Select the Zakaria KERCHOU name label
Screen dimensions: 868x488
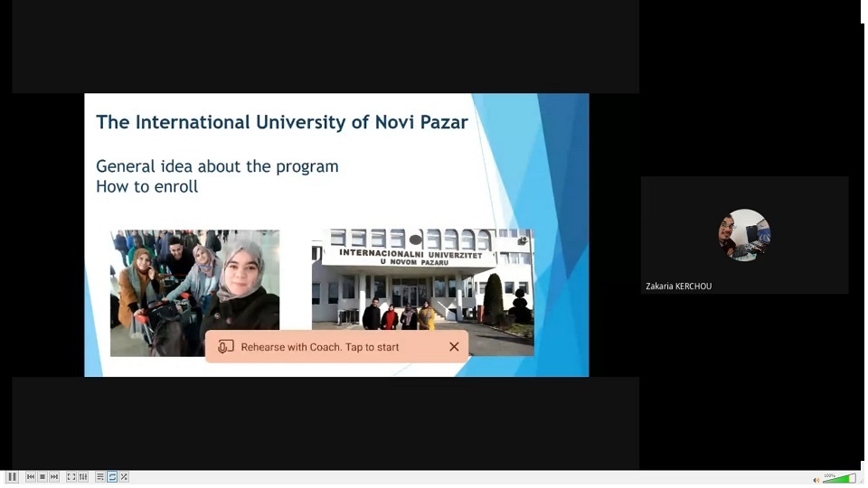(679, 286)
